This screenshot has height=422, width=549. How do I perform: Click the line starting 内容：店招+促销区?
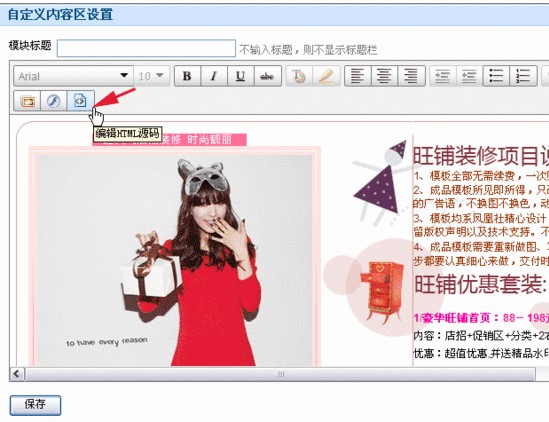coord(481,335)
